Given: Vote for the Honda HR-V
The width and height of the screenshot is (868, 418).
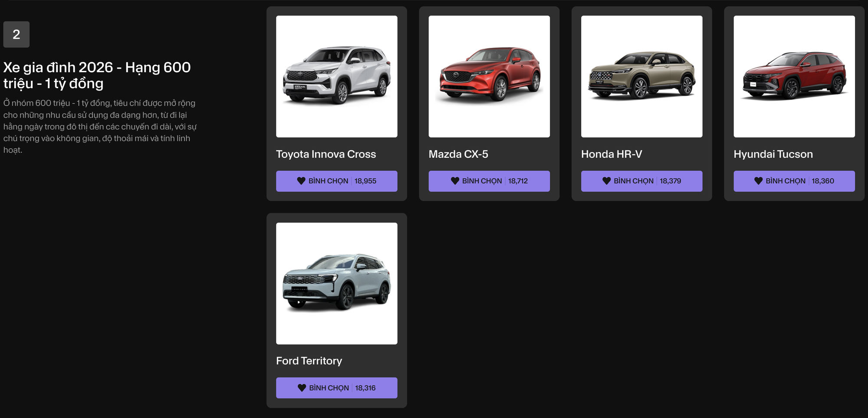Looking at the screenshot, I should click(641, 181).
